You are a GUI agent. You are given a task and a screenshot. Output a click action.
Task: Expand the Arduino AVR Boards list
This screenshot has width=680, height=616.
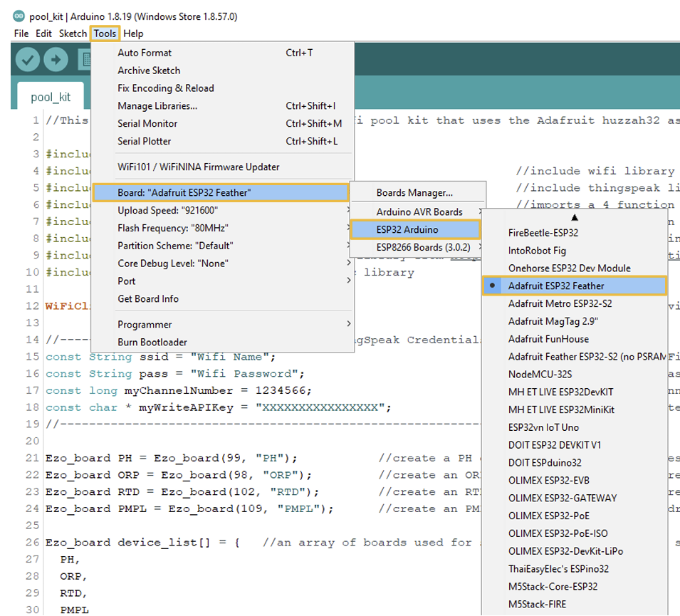(418, 212)
